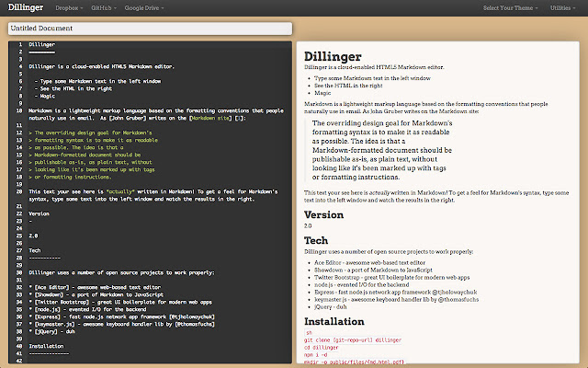This screenshot has width=588, height=368.
Task: Click 'jQuery' link in preview list
Action: pyautogui.click(x=322, y=306)
